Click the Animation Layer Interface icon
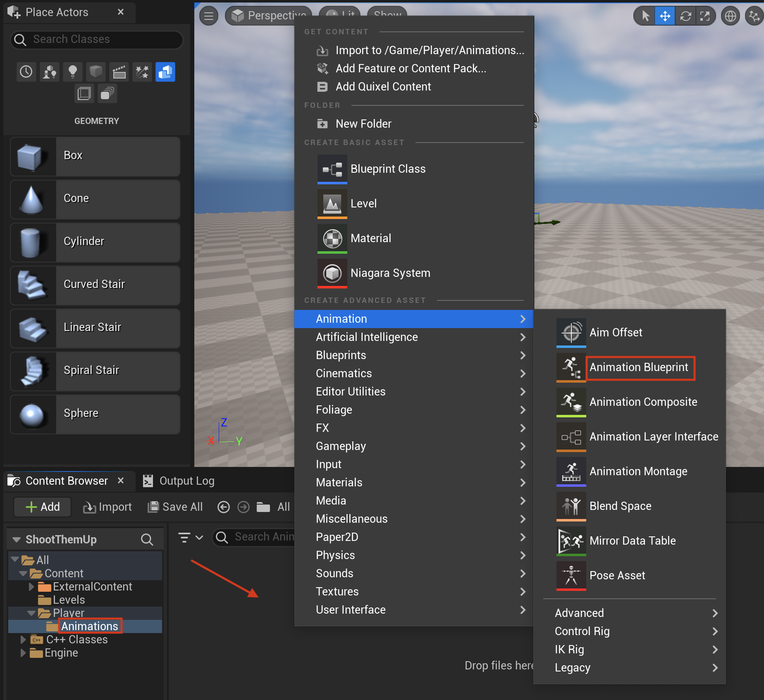Screen dimensions: 764x700 571,437
